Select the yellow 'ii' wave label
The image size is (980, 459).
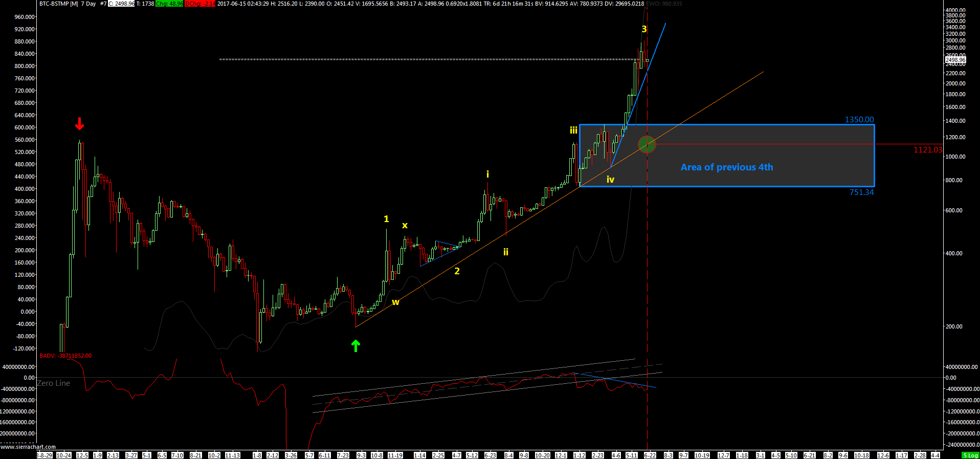(506, 252)
